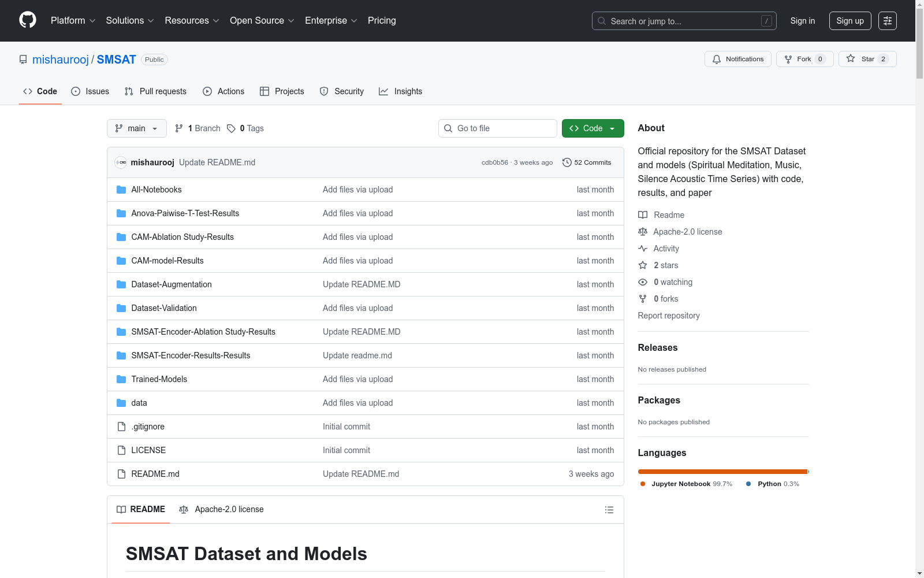The image size is (924, 578).
Task: Click the license scale icon in About
Action: tap(643, 232)
